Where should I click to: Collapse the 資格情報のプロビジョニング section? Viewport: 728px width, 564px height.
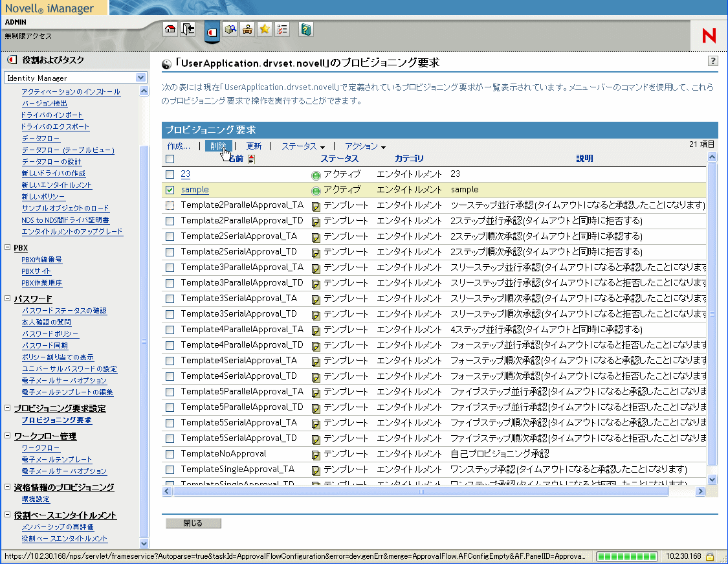[x=7, y=486]
